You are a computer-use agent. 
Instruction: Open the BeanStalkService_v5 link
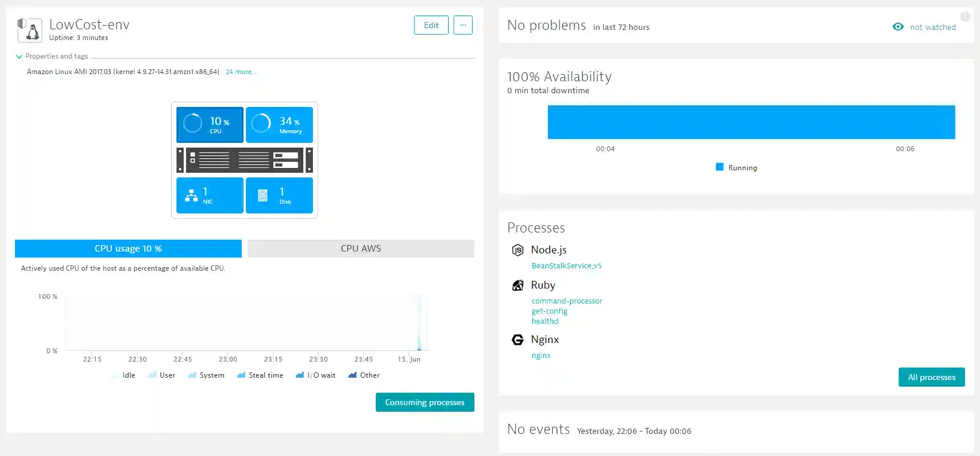pyautogui.click(x=567, y=266)
